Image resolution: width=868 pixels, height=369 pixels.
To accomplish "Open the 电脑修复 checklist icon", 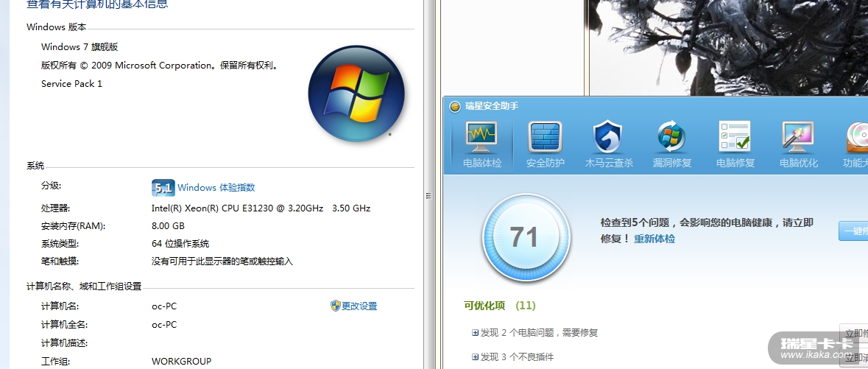I will pos(735,136).
